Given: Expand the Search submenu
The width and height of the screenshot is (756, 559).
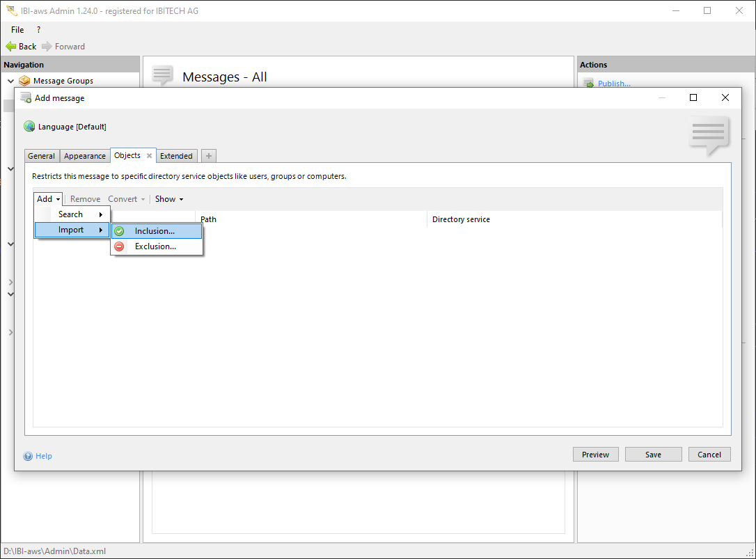Looking at the screenshot, I should [x=80, y=214].
